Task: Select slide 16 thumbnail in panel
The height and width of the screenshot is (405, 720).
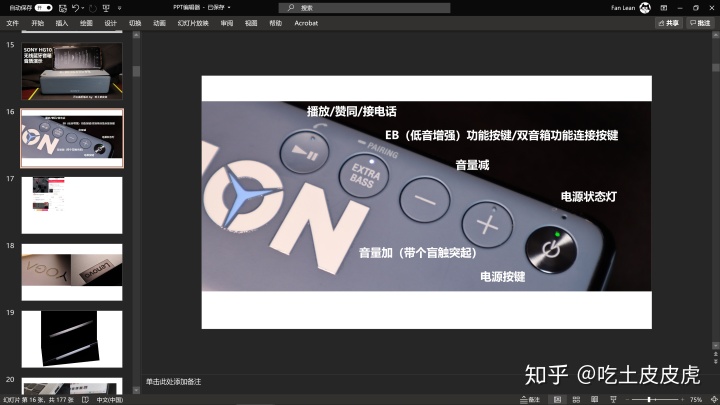Action: (x=72, y=138)
